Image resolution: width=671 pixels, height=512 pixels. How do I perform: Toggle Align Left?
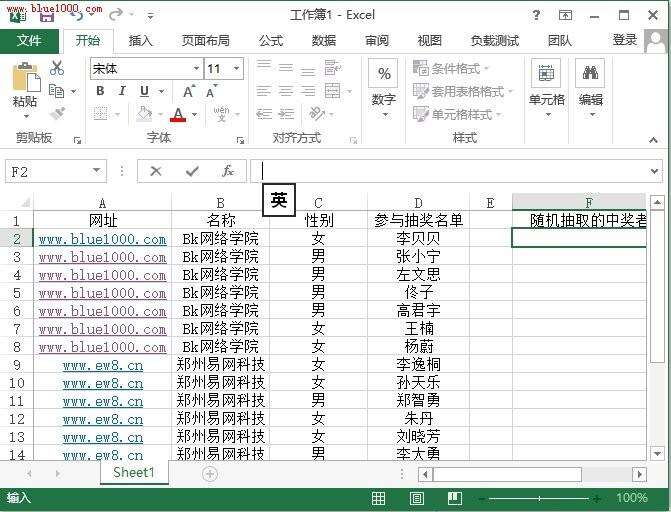tap(264, 91)
